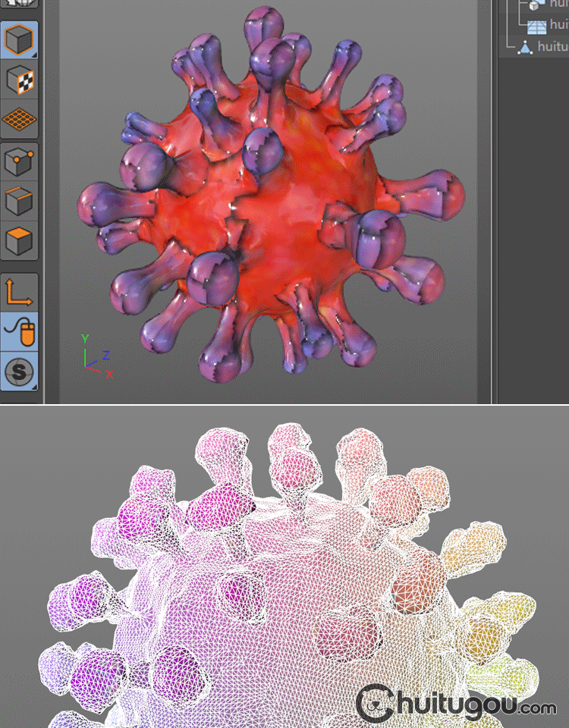The image size is (569, 728).
Task: Switch to Texture mode checkered cube
Action: pos(19,80)
